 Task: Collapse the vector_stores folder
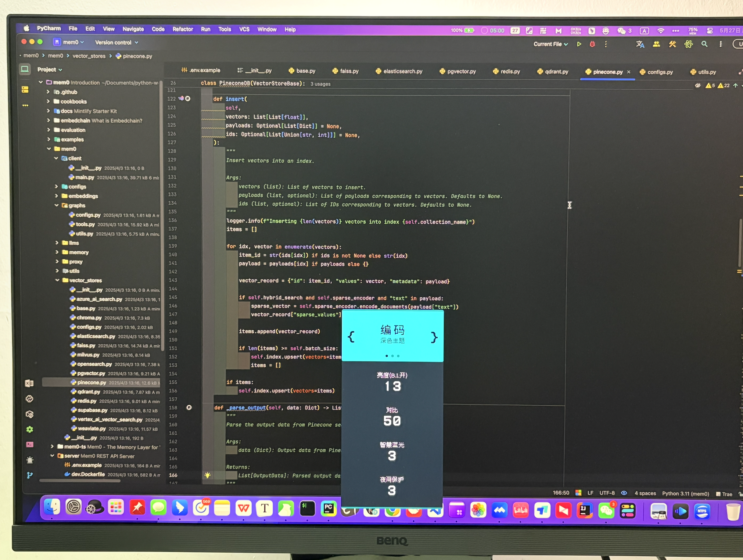pyautogui.click(x=57, y=280)
